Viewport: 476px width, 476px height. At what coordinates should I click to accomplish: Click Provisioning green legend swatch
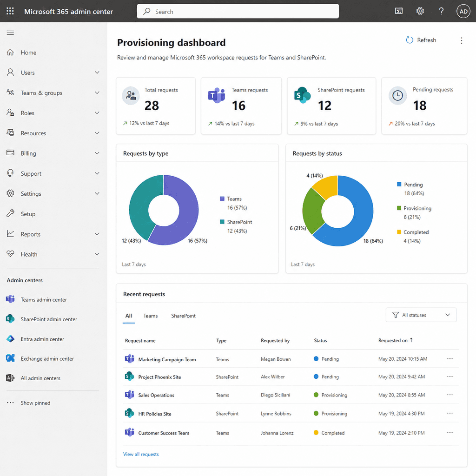click(x=399, y=208)
